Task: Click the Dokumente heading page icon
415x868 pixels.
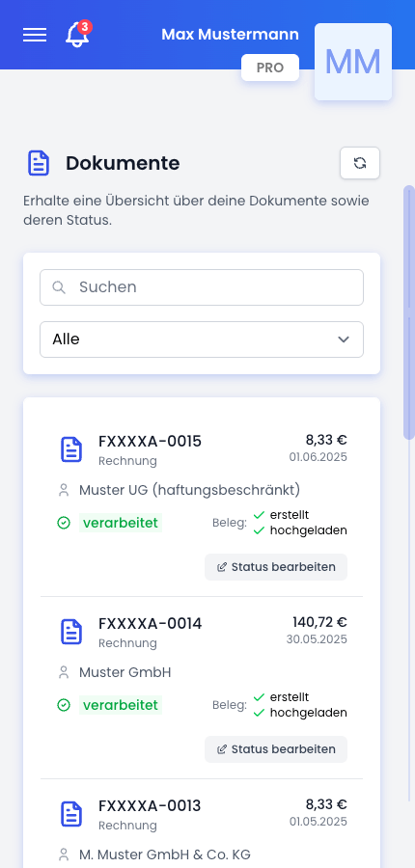Action: tap(39, 163)
